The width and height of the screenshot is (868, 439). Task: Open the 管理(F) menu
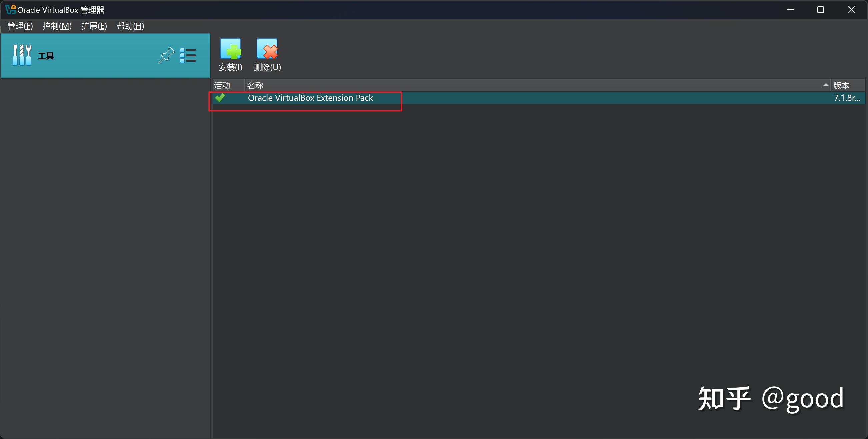pyautogui.click(x=20, y=26)
